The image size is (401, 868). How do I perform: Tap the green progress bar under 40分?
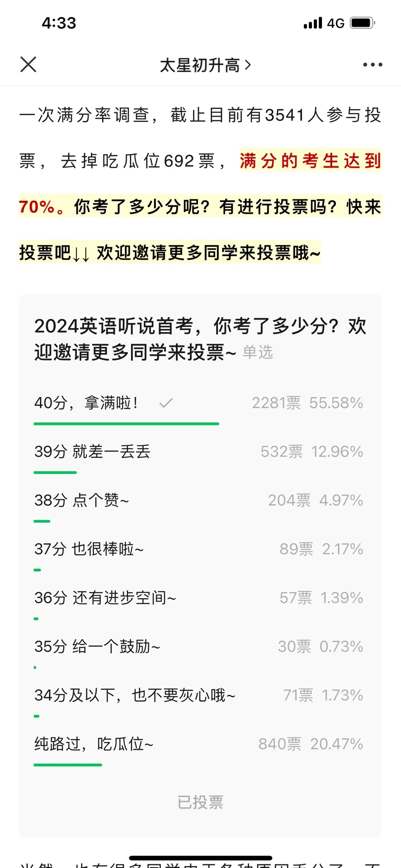tap(127, 424)
